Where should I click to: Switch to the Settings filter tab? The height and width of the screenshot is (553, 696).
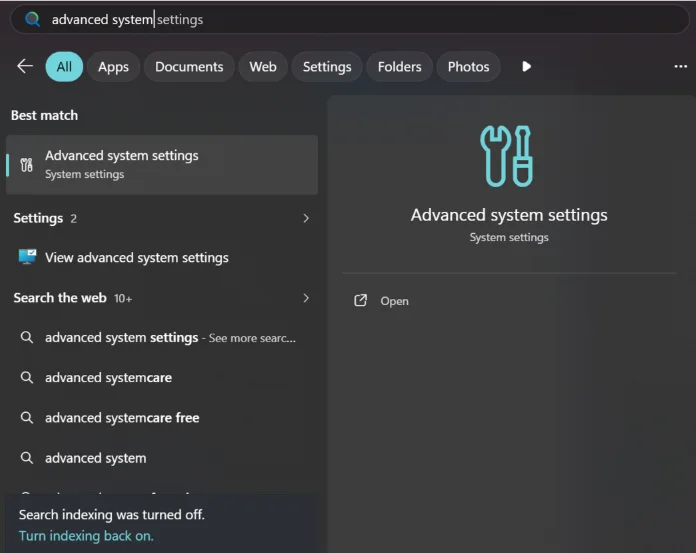point(327,67)
